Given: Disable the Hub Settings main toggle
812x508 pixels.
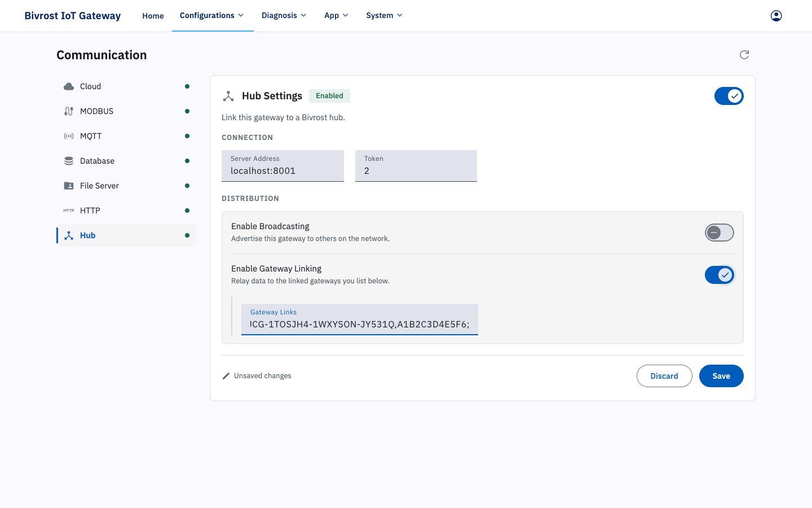Looking at the screenshot, I should pos(729,96).
